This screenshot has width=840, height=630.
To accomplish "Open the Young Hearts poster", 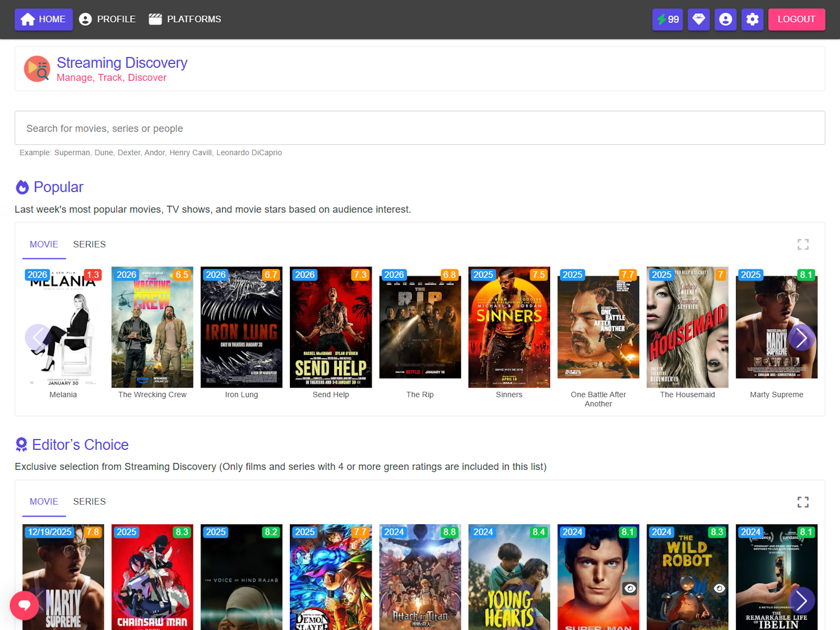I will (509, 577).
